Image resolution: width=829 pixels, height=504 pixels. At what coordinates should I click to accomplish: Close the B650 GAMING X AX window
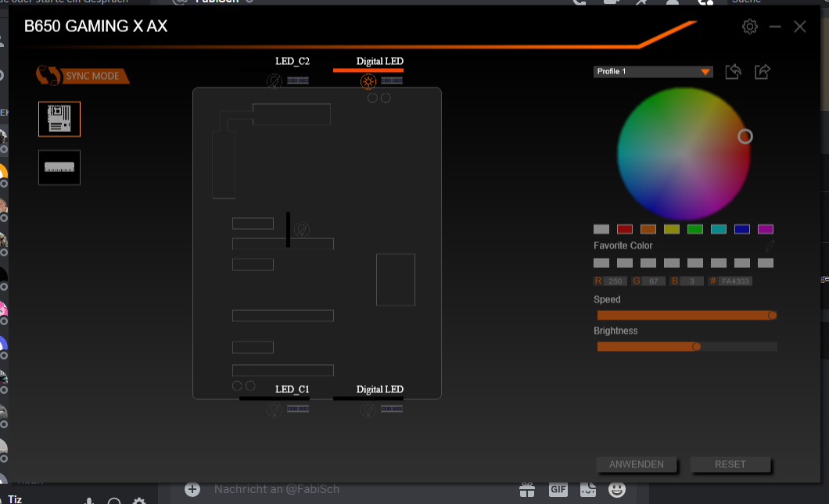tap(800, 27)
